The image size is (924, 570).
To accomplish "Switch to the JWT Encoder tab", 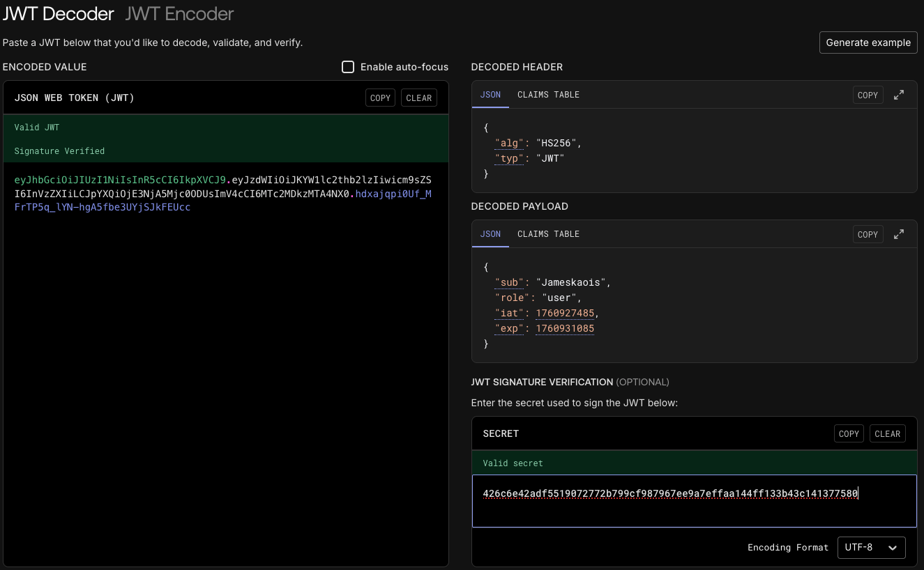I will click(x=179, y=13).
